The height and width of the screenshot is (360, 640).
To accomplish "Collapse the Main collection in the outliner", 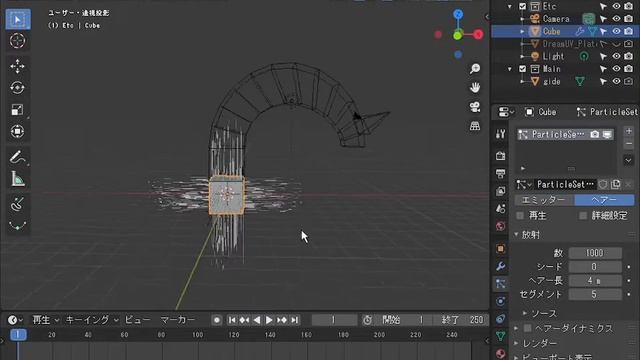I will 510,69.
